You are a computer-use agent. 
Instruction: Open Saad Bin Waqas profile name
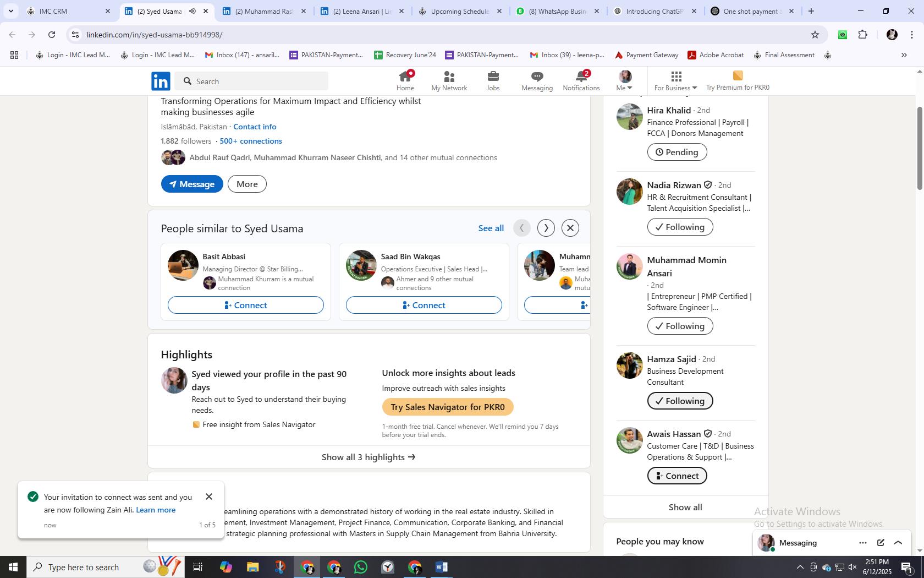410,257
